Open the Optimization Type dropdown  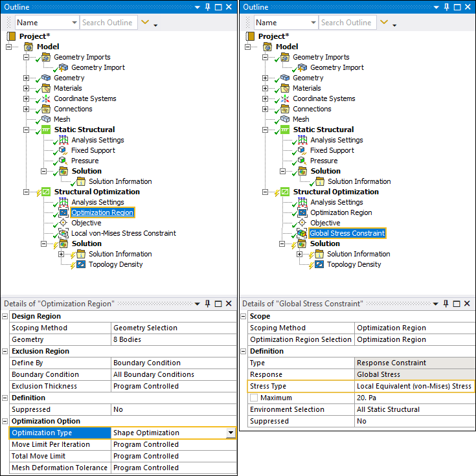click(231, 433)
